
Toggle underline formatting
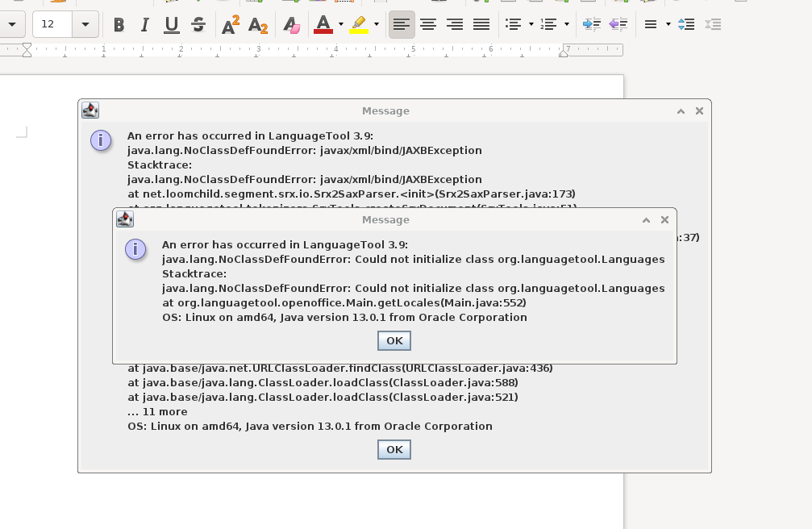tap(172, 24)
